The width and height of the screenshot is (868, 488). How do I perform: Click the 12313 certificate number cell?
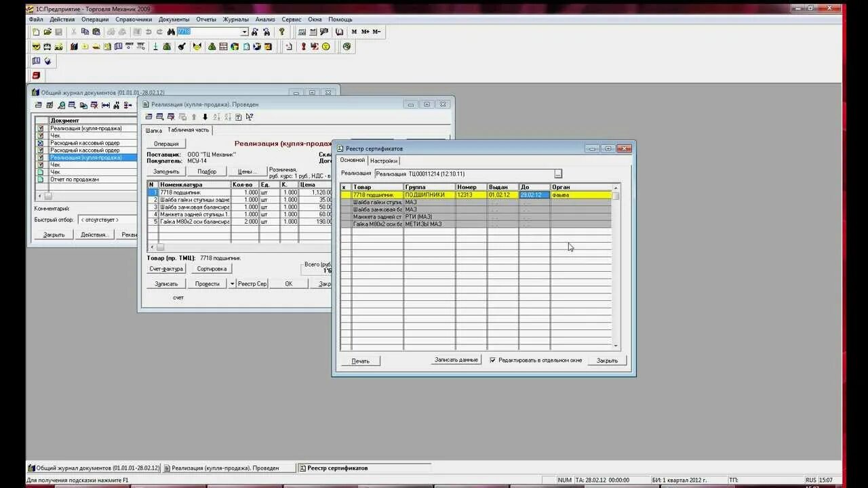click(471, 195)
